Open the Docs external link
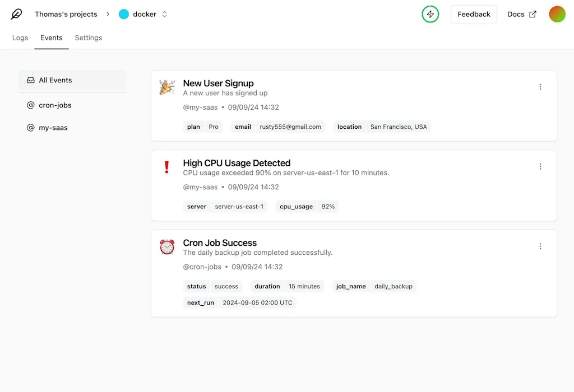The height and width of the screenshot is (392, 574). click(521, 13)
